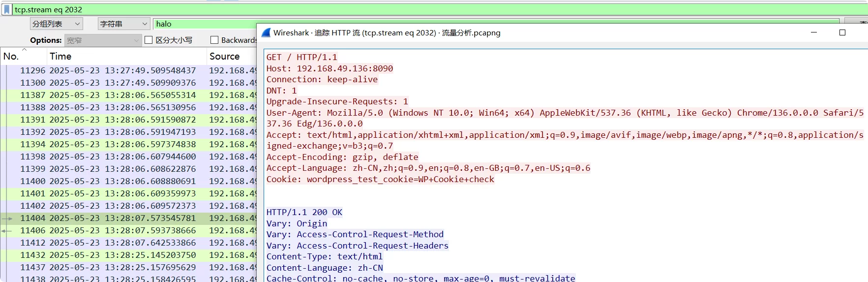The width and height of the screenshot is (868, 282).
Task: Minimize the Follow HTTP Stream window
Action: (x=813, y=32)
